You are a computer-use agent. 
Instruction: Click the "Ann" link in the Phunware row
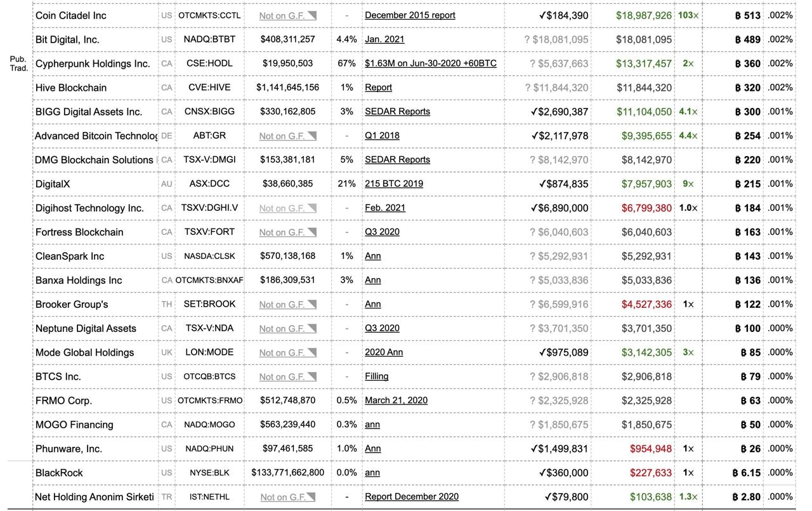coord(372,448)
